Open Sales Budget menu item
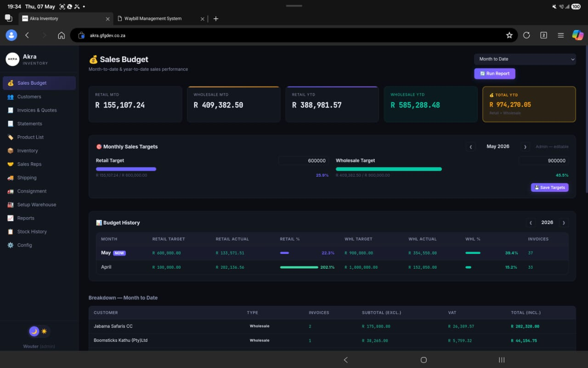Screen dimensions: 588x368 39,83
